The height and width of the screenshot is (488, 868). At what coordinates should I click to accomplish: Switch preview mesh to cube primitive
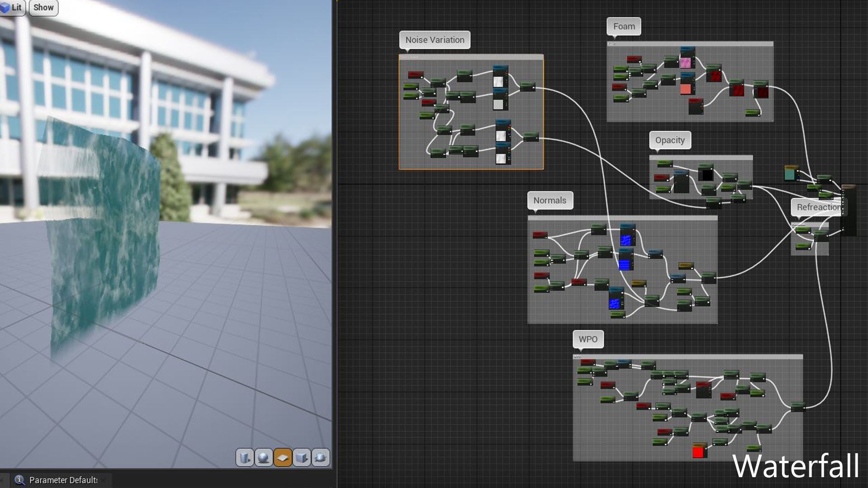point(302,458)
